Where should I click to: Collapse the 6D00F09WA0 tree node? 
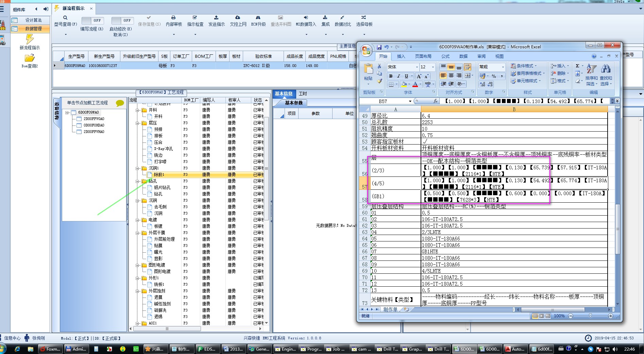pyautogui.click(x=67, y=113)
